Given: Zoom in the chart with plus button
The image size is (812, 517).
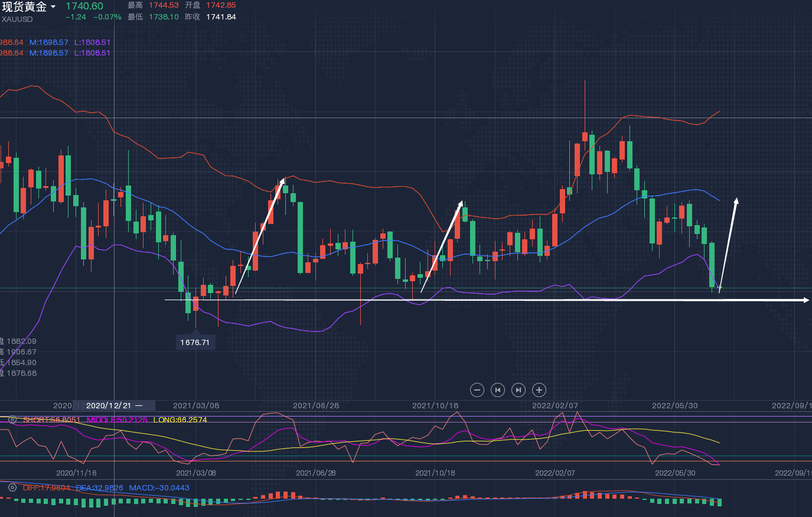Looking at the screenshot, I should pyautogui.click(x=539, y=390).
